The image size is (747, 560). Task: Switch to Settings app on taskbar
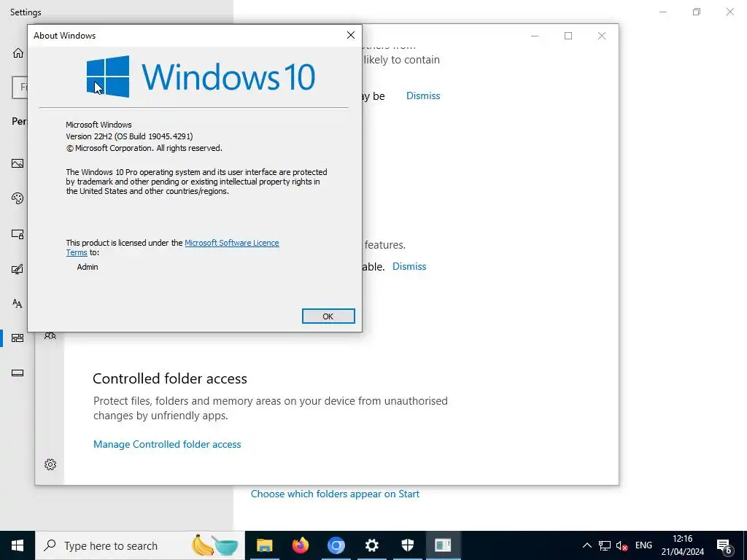371,545
